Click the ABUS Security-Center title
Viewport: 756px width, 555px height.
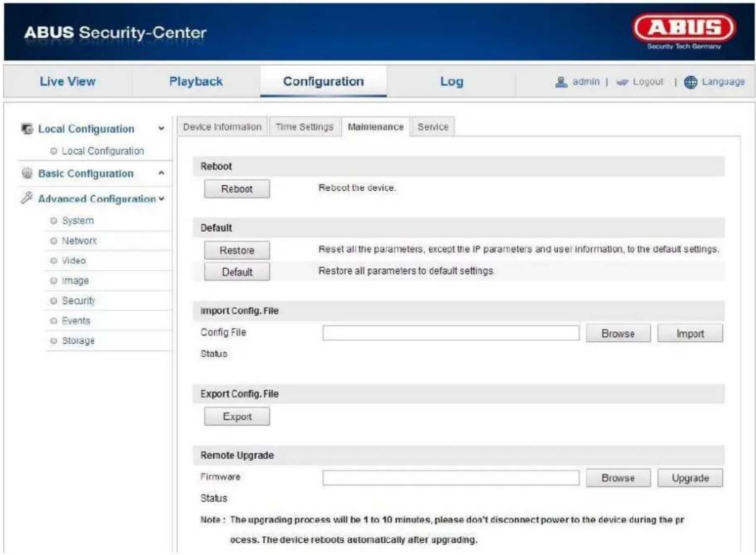[x=115, y=32]
